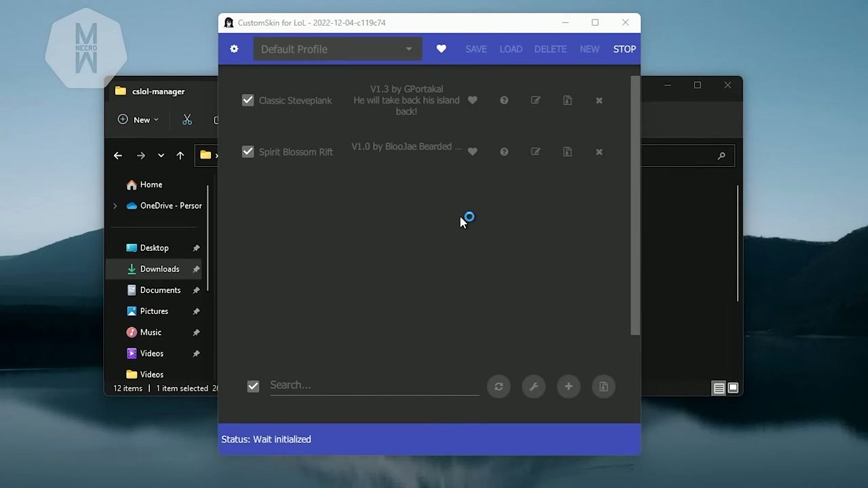Click help icon for Spirit Blossom Rift
This screenshot has height=488, width=868.
coord(504,152)
